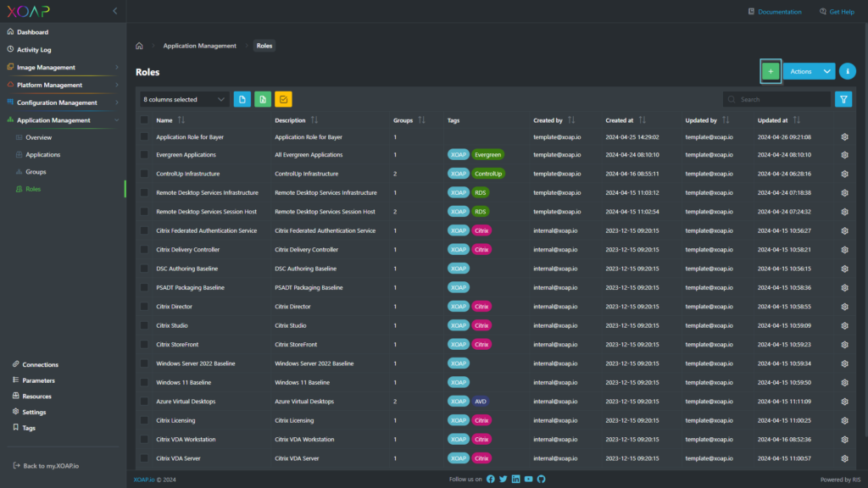Sort by Created by column arrows
The height and width of the screenshot is (488, 868).
570,120
